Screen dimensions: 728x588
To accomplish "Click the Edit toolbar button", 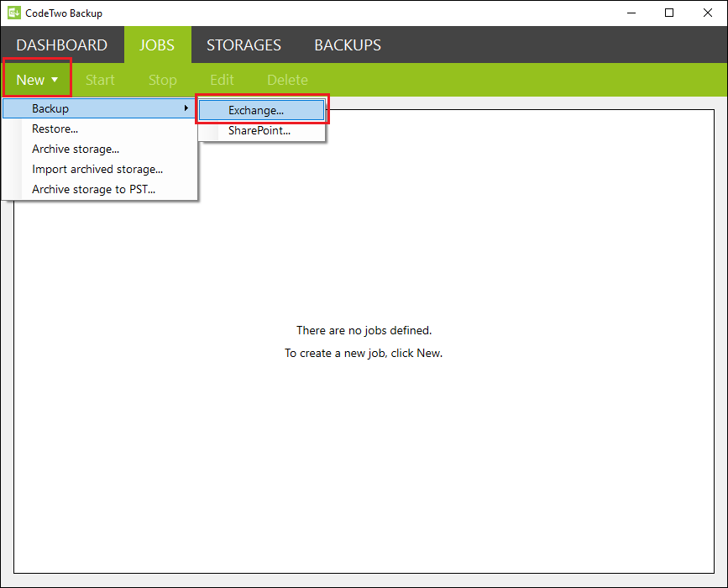I will (222, 80).
